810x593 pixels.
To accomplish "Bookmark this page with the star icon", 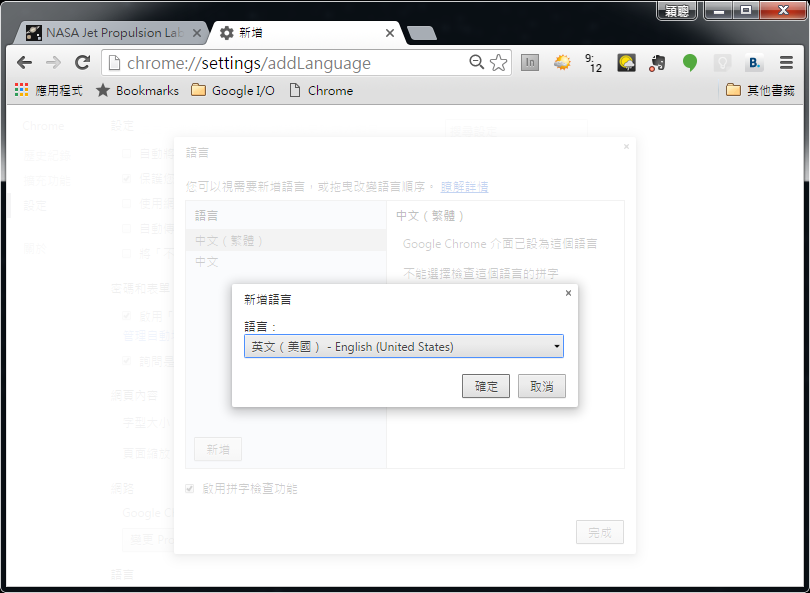I will point(499,63).
